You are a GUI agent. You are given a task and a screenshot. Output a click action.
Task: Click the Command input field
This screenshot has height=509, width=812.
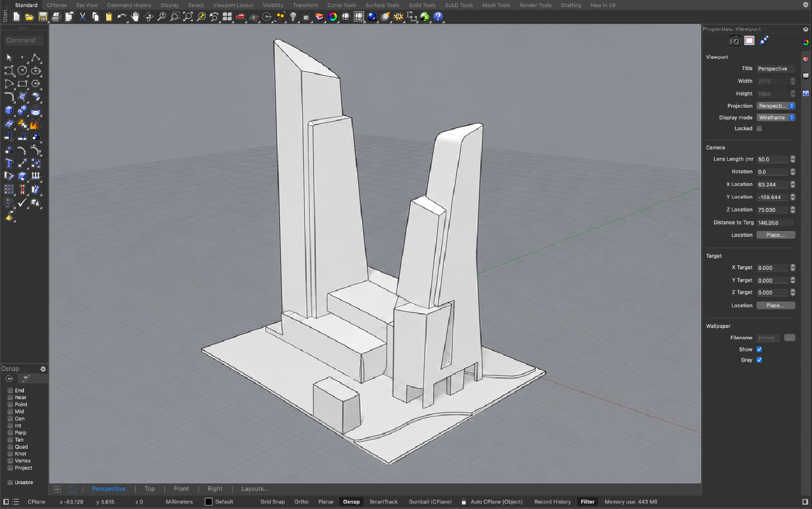tap(24, 40)
